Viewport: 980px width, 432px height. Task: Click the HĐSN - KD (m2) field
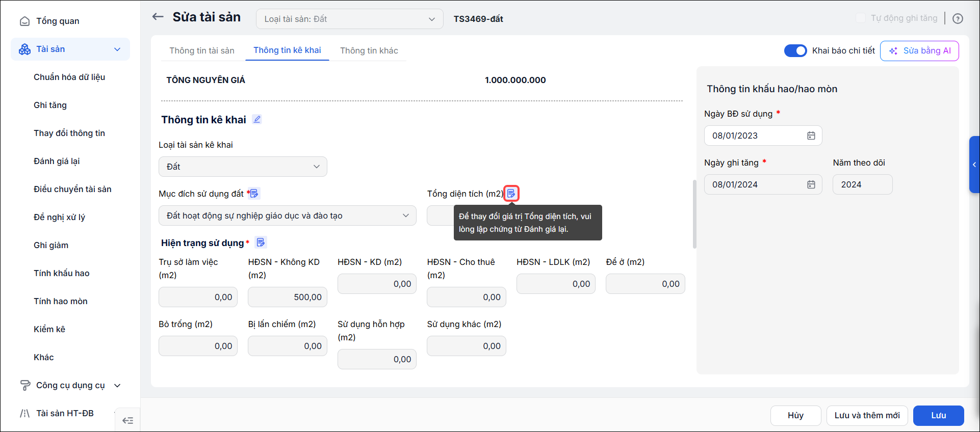pyautogui.click(x=377, y=284)
